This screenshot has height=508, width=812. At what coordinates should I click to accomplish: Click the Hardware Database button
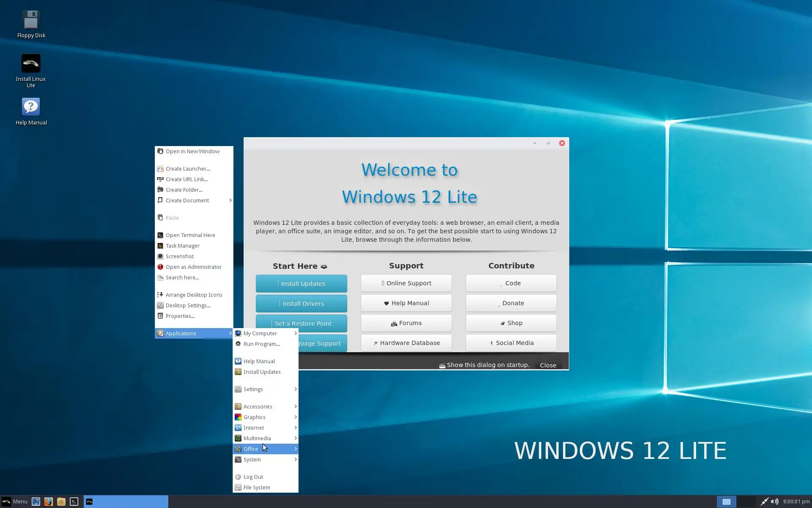click(406, 343)
